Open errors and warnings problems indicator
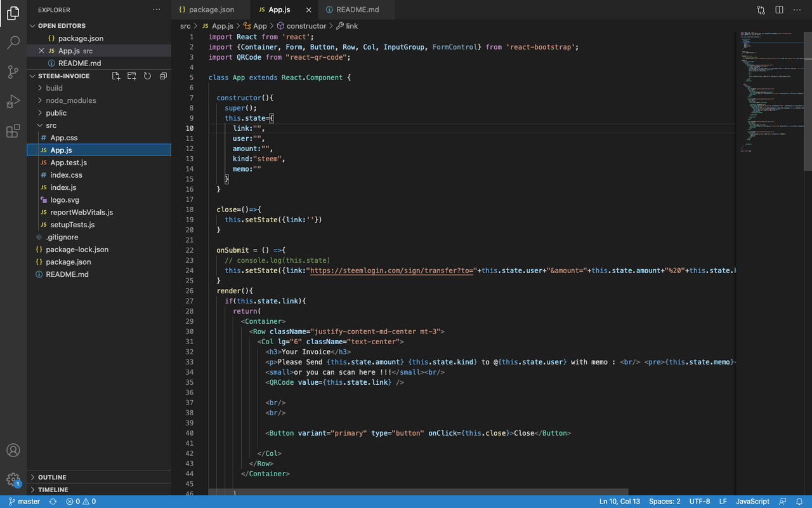This screenshot has width=812, height=508. [x=81, y=502]
